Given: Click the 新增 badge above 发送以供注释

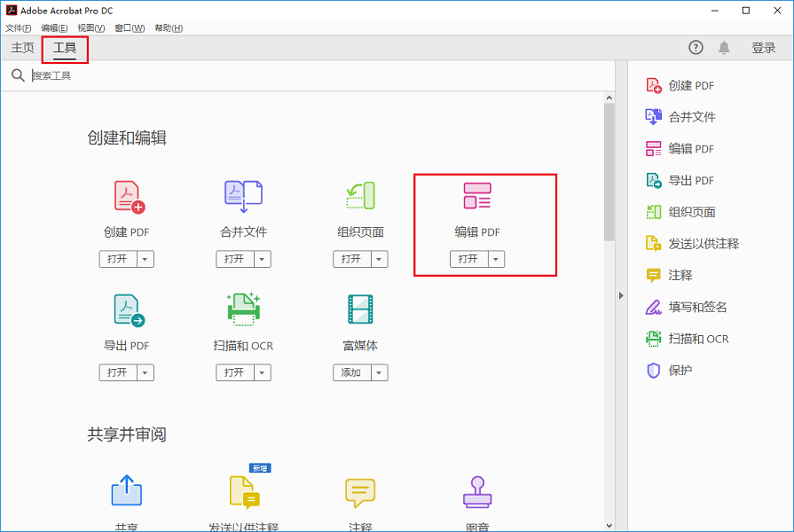Looking at the screenshot, I should (x=260, y=468).
